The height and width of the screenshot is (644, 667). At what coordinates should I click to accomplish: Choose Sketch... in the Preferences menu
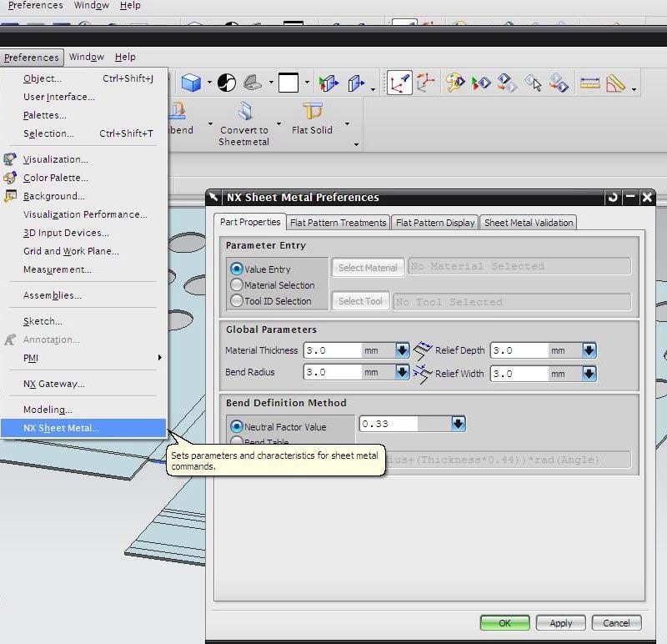click(83, 321)
